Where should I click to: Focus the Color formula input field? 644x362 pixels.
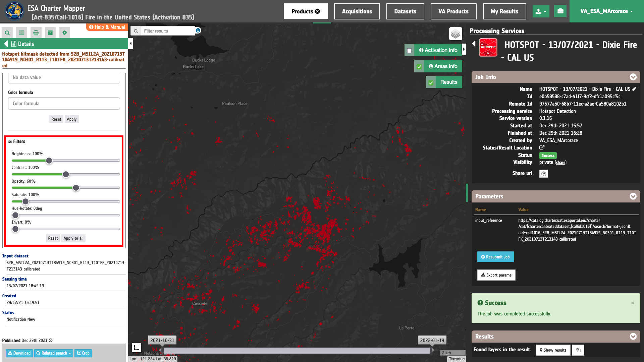[x=64, y=104]
